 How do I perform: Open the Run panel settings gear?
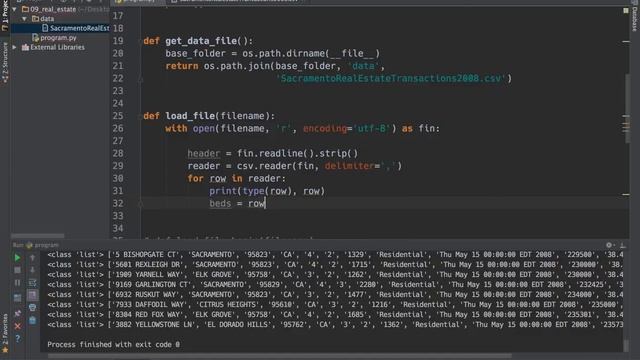coord(609,245)
